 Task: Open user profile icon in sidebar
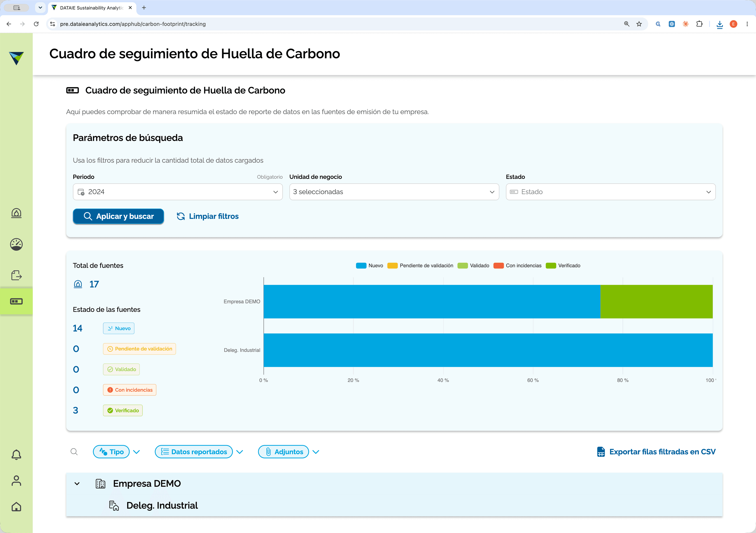click(x=16, y=481)
